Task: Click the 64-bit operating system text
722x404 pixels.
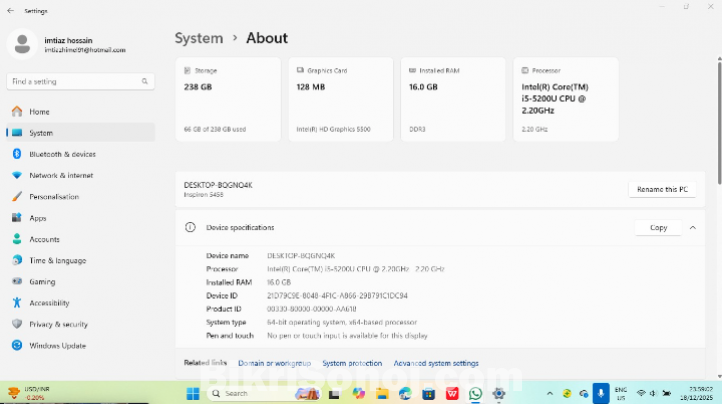Action: (x=342, y=322)
